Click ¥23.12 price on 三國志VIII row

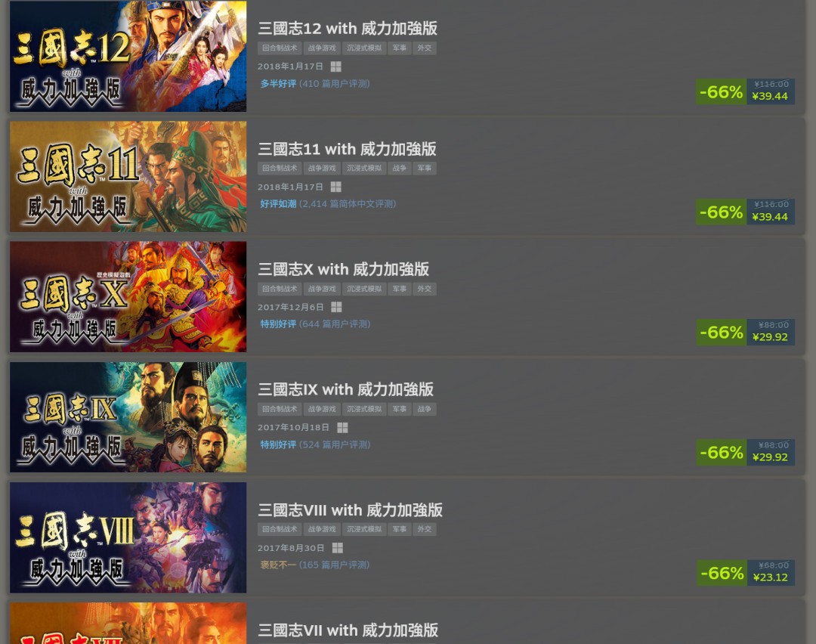click(770, 577)
